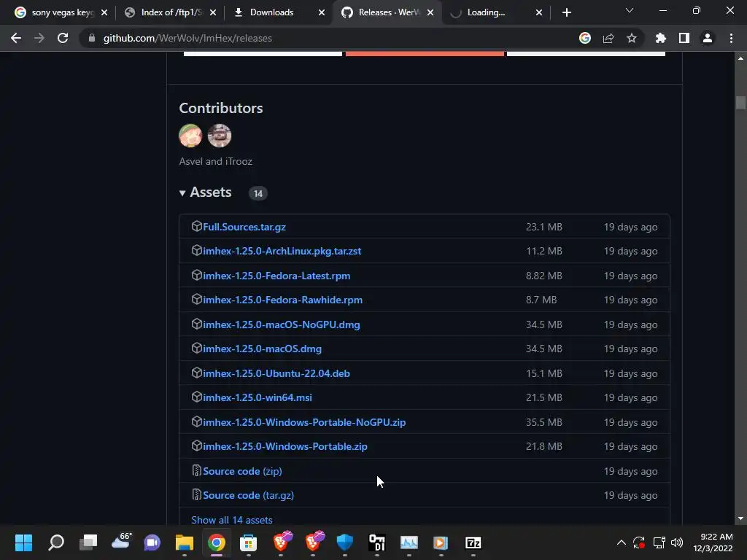The width and height of the screenshot is (747, 560).
Task: Download imhex-1.25.0-win64.msi
Action: (258, 397)
